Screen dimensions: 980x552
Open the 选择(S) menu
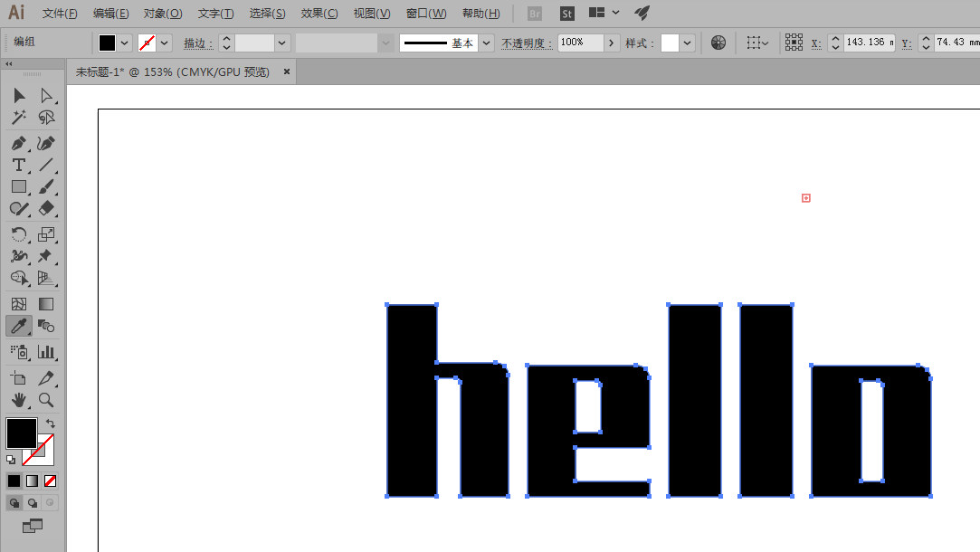point(267,14)
